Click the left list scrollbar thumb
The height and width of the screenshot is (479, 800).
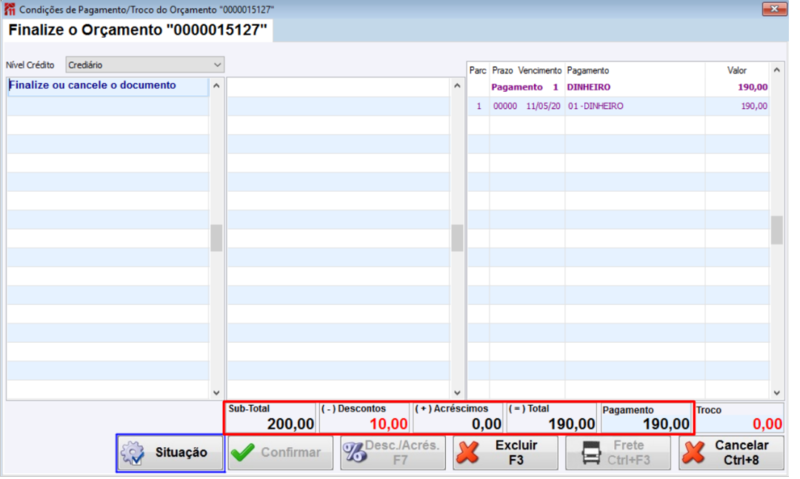point(216,238)
